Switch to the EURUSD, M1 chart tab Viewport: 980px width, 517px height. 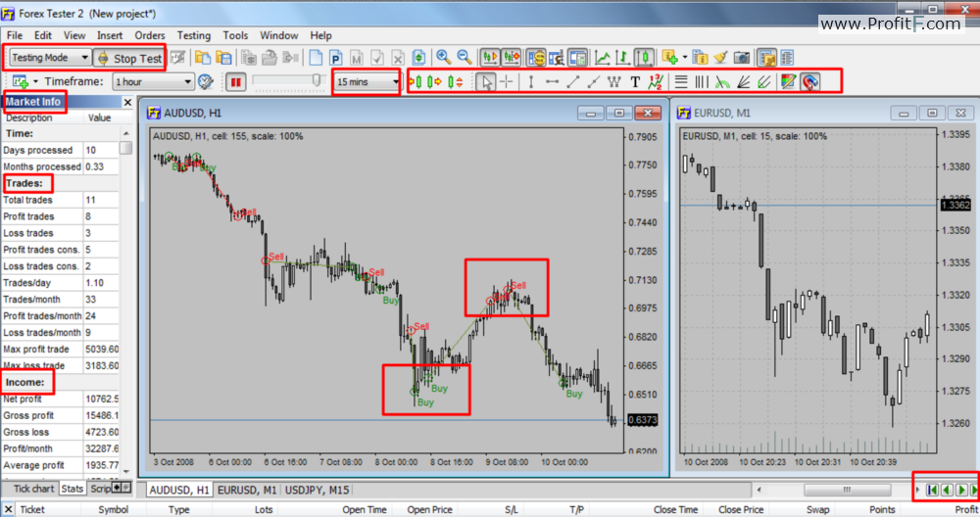coord(246,491)
